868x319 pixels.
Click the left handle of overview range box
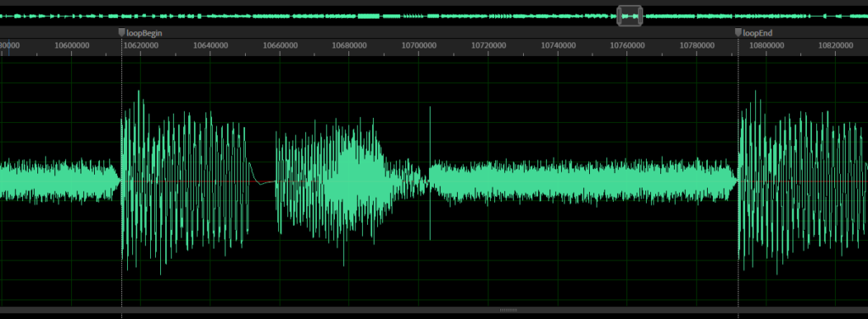click(619, 15)
